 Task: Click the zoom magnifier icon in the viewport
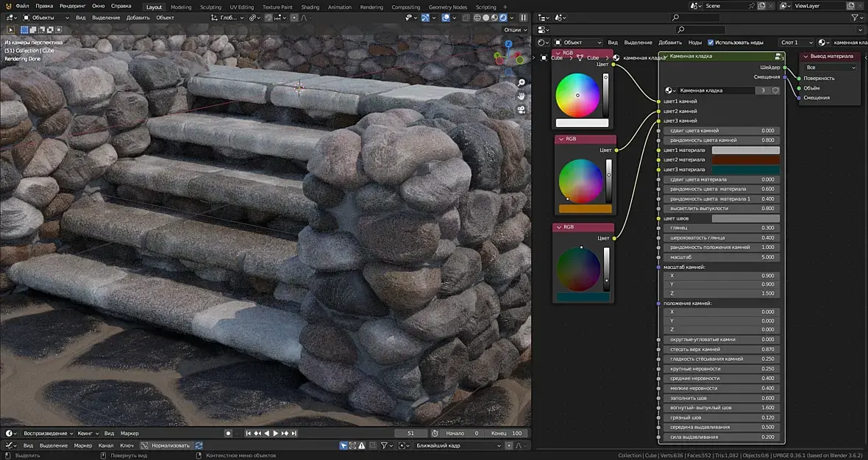pos(522,83)
